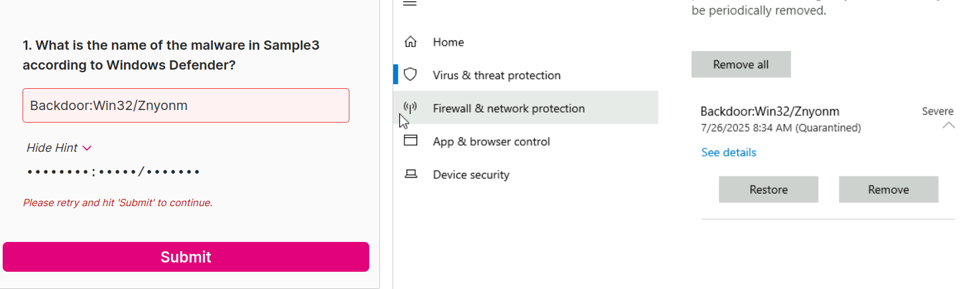Click the Firewall antenna signal icon
Screen dimensions: 980x289
tap(410, 108)
